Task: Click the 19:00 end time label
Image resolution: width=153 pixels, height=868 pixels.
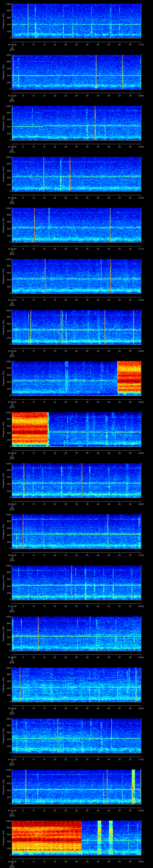Action: click(x=141, y=147)
